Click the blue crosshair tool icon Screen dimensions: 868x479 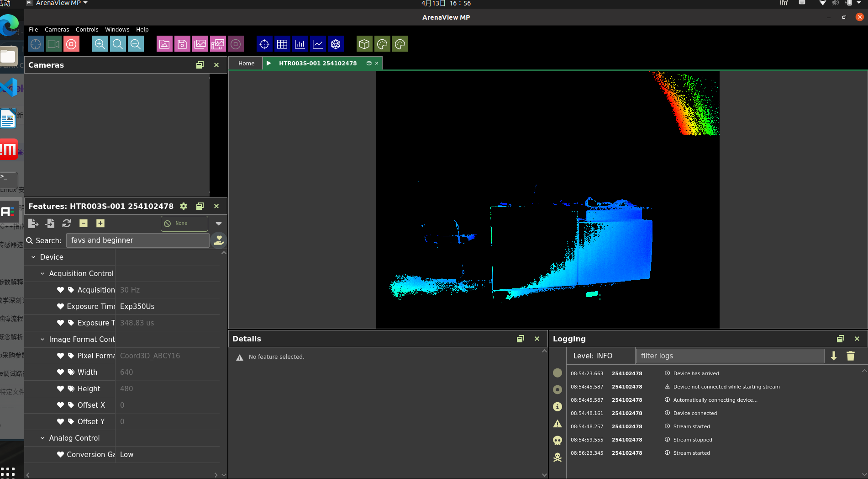pos(264,44)
